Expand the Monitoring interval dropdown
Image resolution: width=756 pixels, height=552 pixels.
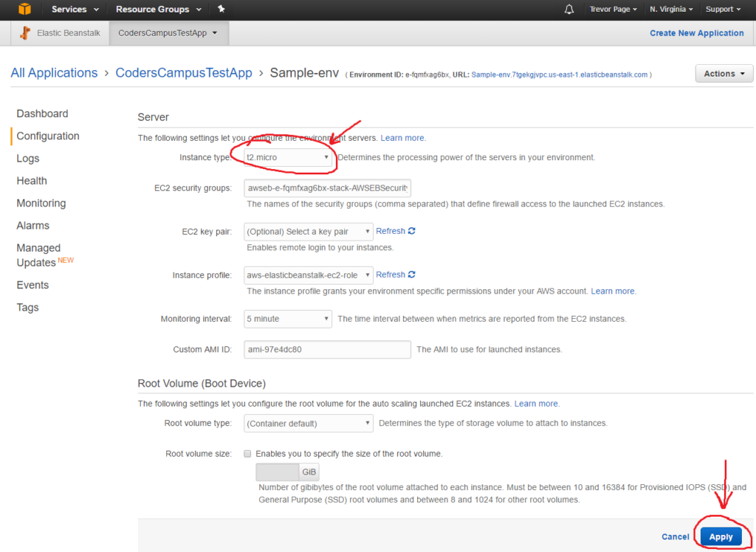[288, 319]
